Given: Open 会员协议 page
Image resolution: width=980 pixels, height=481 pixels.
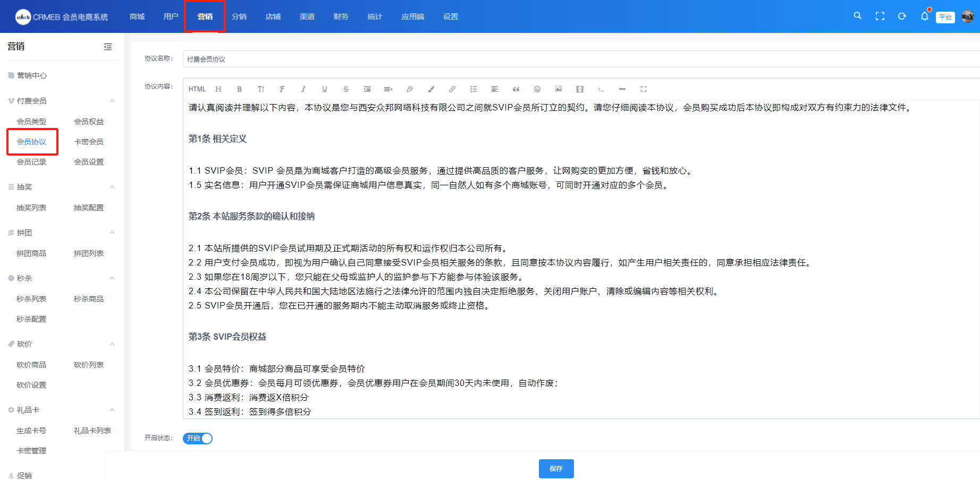Looking at the screenshot, I should (31, 142).
